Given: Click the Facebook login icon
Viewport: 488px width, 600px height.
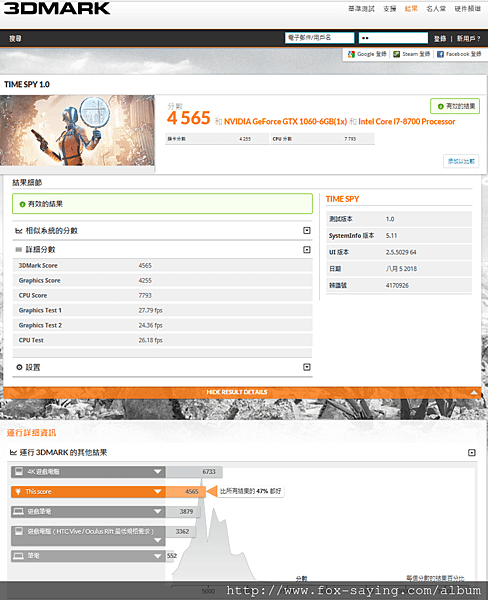Looking at the screenshot, I should [440, 54].
